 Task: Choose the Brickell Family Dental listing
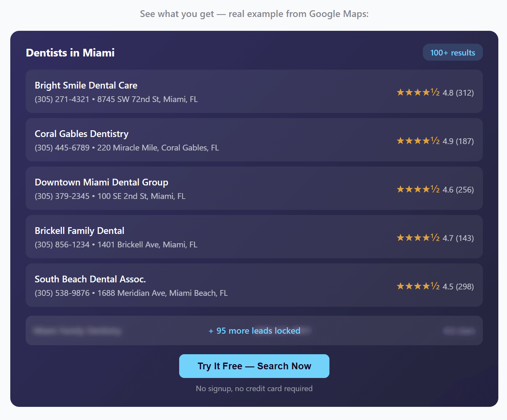click(x=79, y=231)
